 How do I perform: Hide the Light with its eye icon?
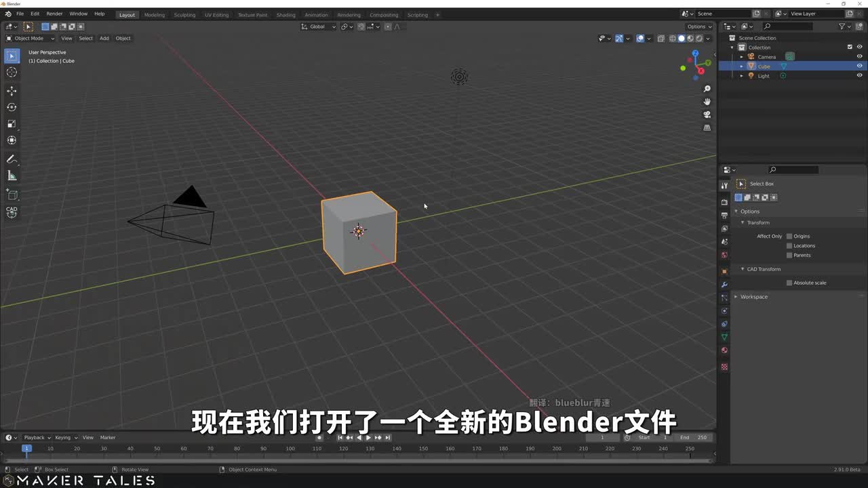pyautogui.click(x=859, y=76)
